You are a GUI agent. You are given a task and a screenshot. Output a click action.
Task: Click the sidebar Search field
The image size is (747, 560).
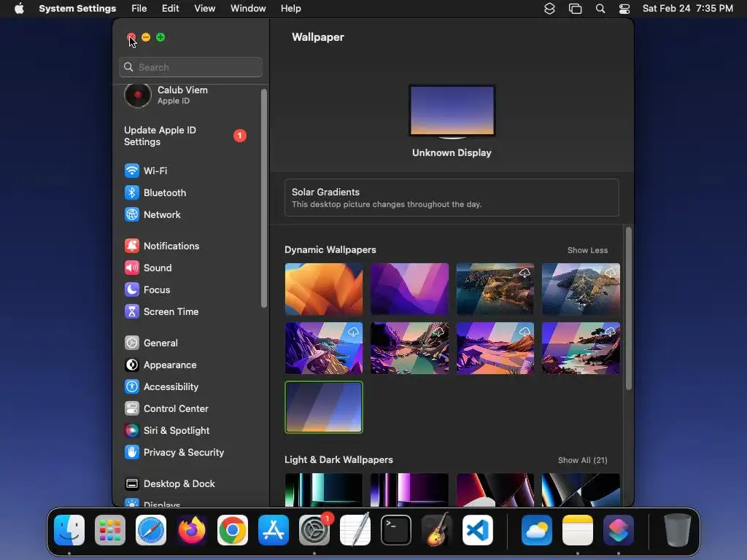(x=190, y=67)
